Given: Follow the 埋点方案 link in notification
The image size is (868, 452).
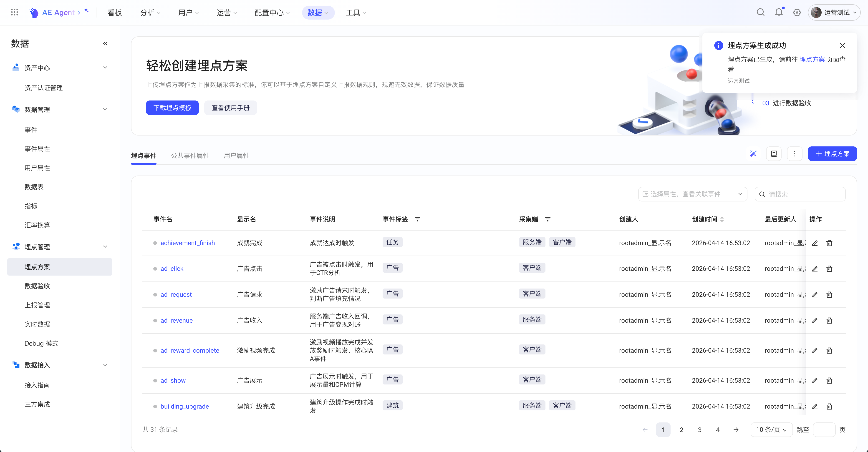Looking at the screenshot, I should (x=812, y=60).
